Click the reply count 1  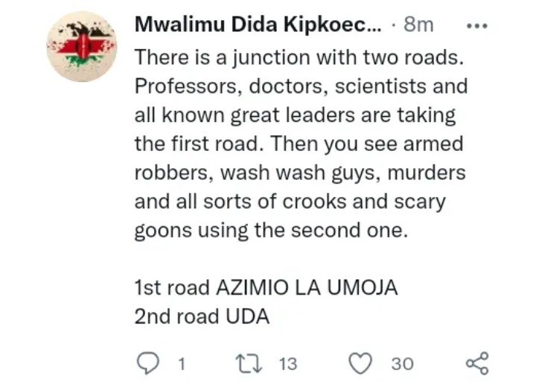pos(182,364)
